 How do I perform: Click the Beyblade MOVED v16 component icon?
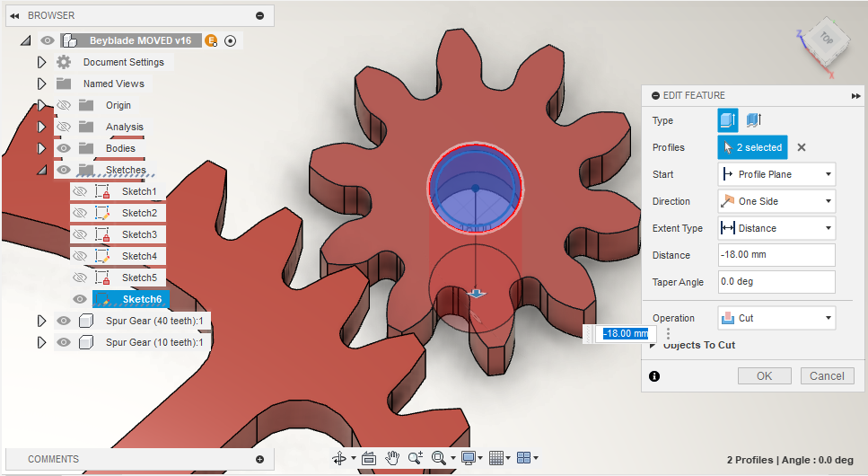[69, 40]
